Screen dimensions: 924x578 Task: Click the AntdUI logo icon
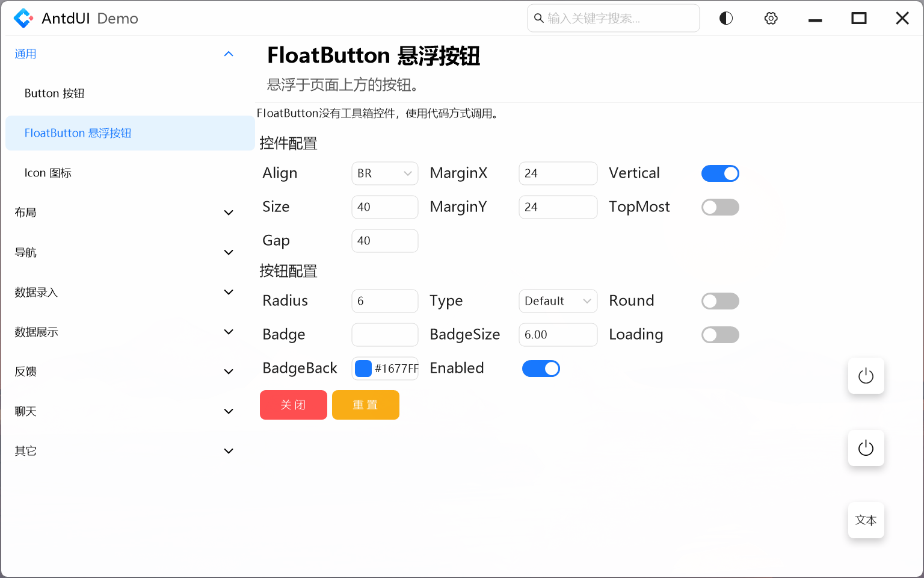[x=22, y=18]
